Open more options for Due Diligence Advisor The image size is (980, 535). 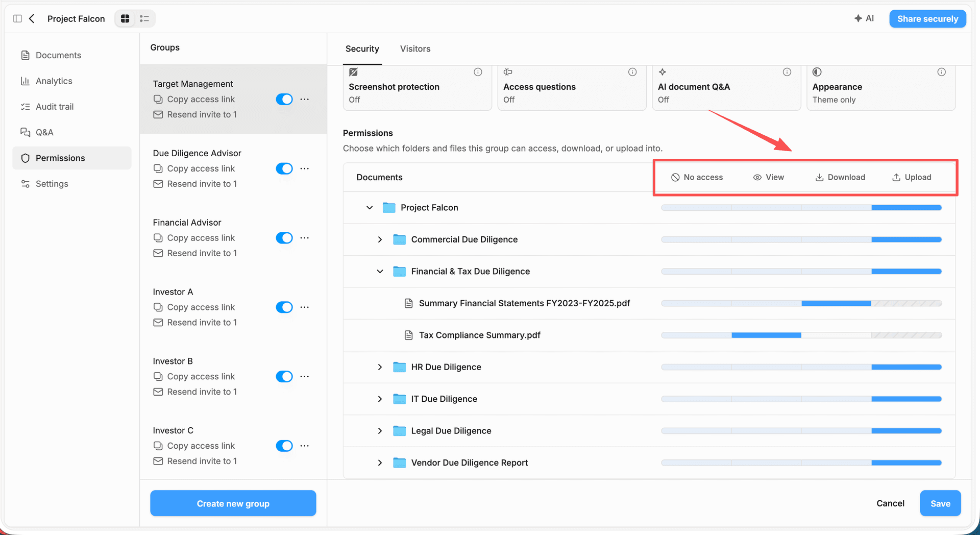click(305, 168)
